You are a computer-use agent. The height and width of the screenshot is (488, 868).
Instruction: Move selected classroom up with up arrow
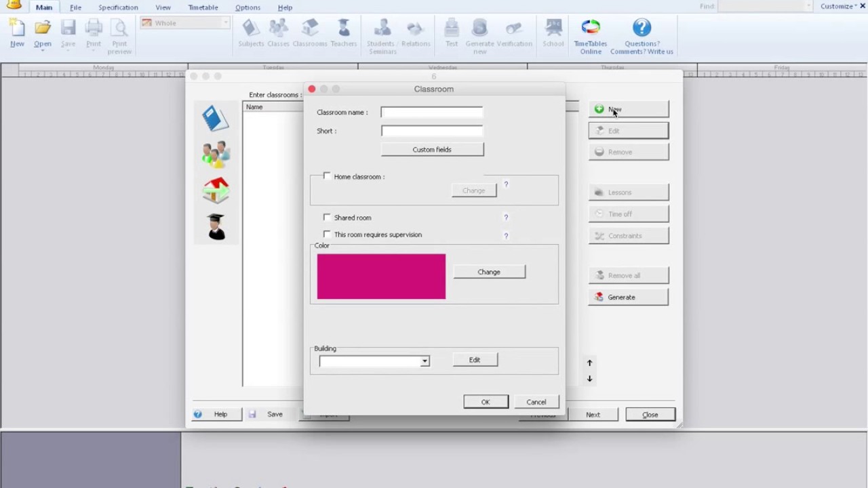click(589, 363)
